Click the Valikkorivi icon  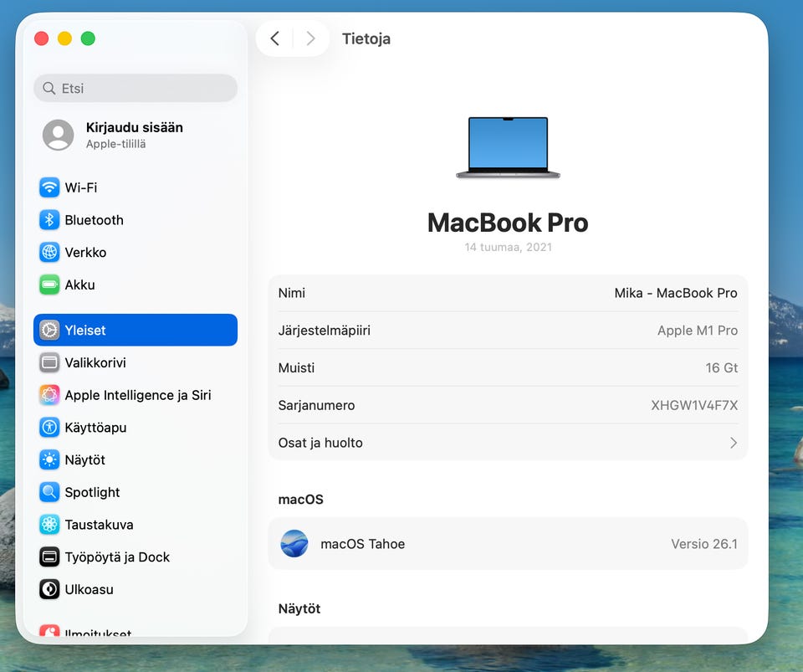49,362
